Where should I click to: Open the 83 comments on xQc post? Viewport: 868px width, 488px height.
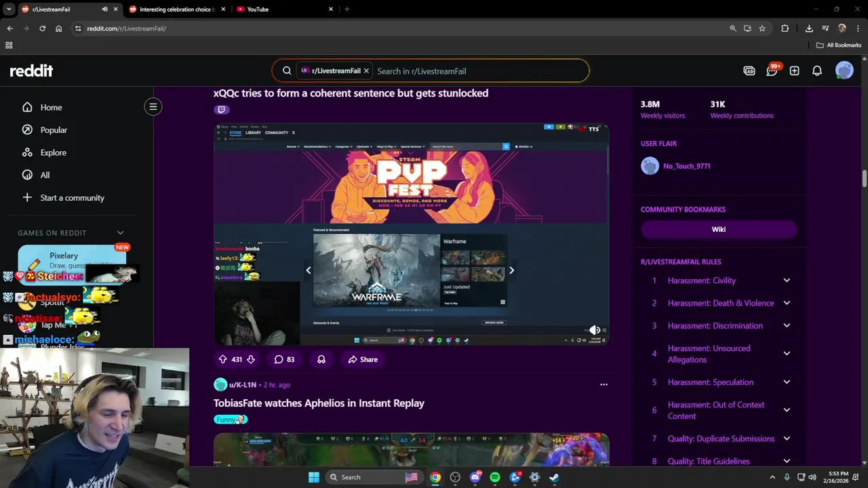click(x=284, y=359)
